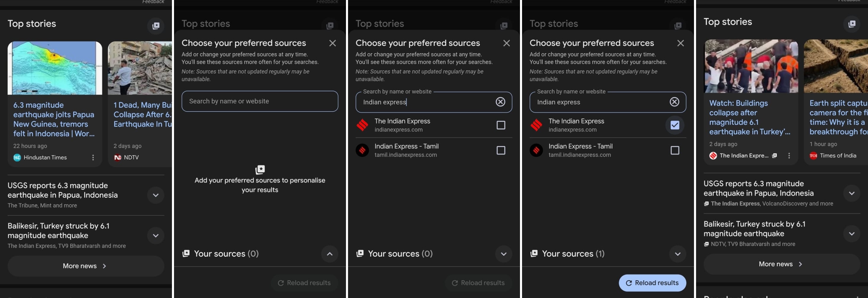Expand USGS story listing The Tribune, Mint

(x=156, y=195)
